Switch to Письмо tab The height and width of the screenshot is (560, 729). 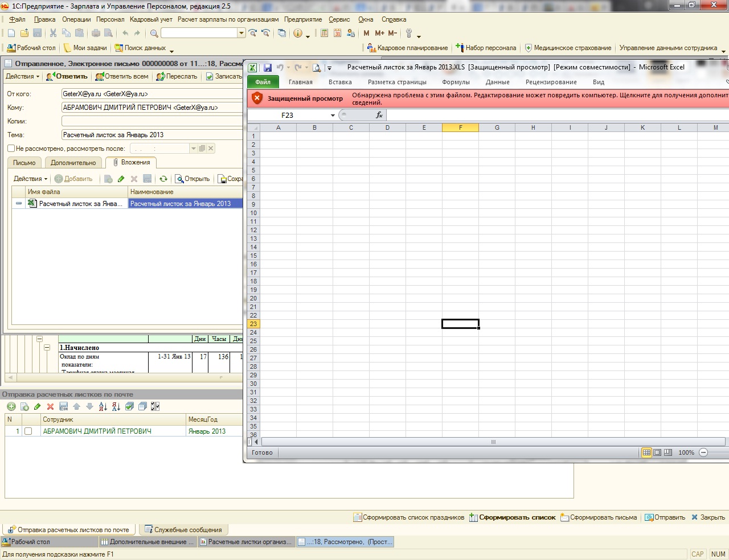point(24,163)
